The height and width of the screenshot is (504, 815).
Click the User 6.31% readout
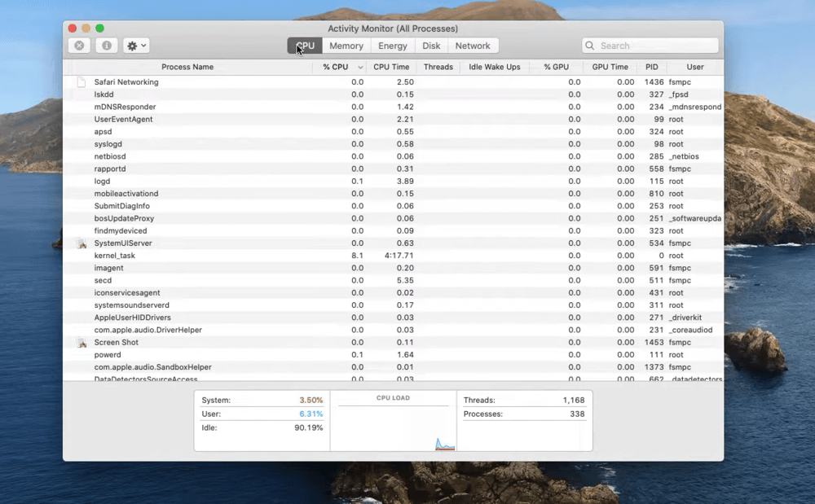(x=262, y=414)
